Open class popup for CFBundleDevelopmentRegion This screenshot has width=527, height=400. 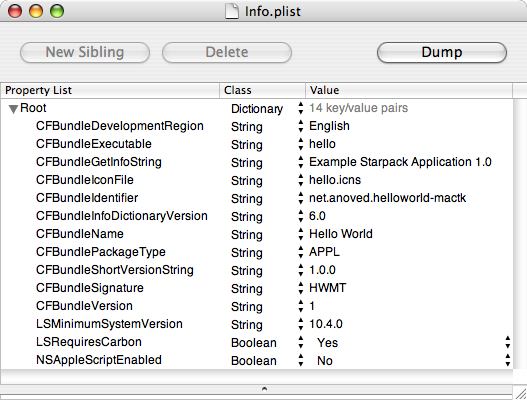[x=300, y=126]
